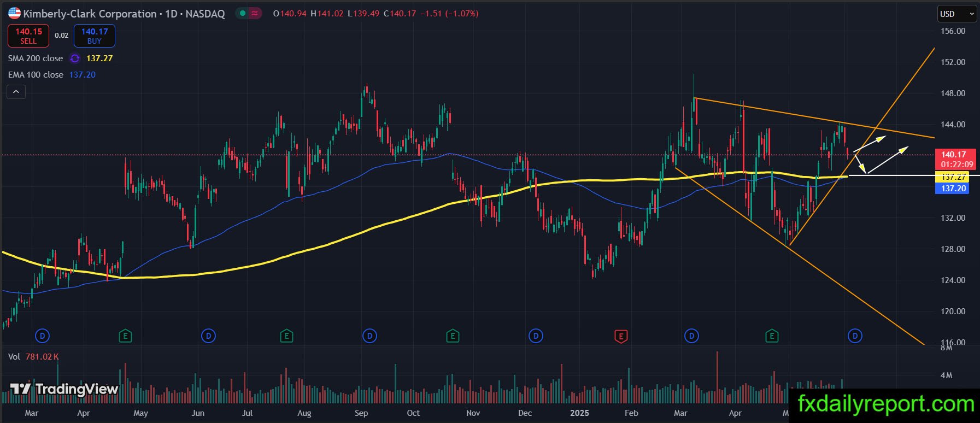The image size is (980, 423).
Task: Click the Sep label on time axis
Action: (x=361, y=413)
